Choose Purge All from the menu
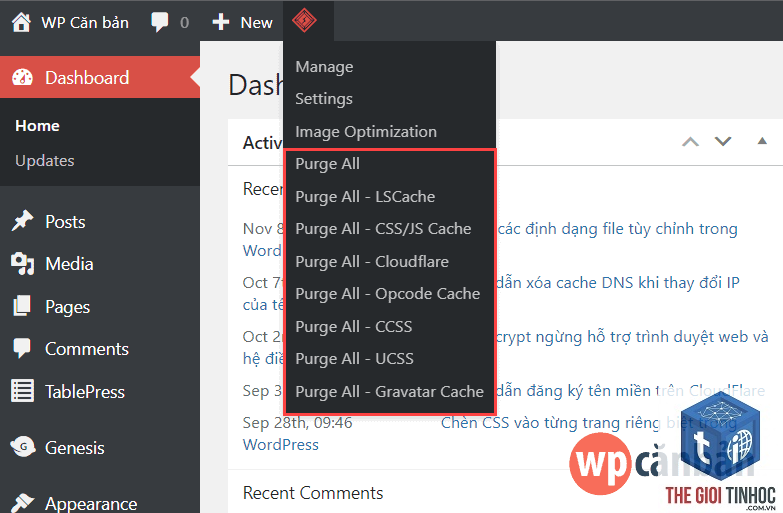The width and height of the screenshot is (783, 513). pyautogui.click(x=327, y=164)
